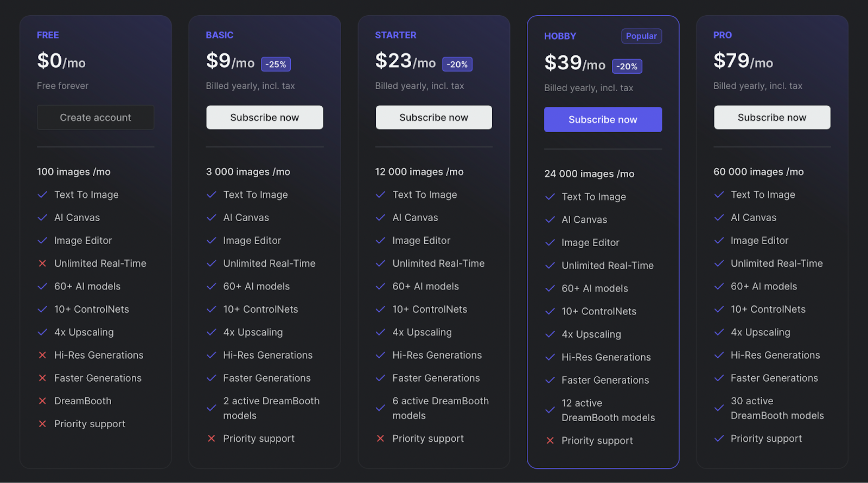Click checkmark beside 6 active DreamBooth models

(x=381, y=408)
